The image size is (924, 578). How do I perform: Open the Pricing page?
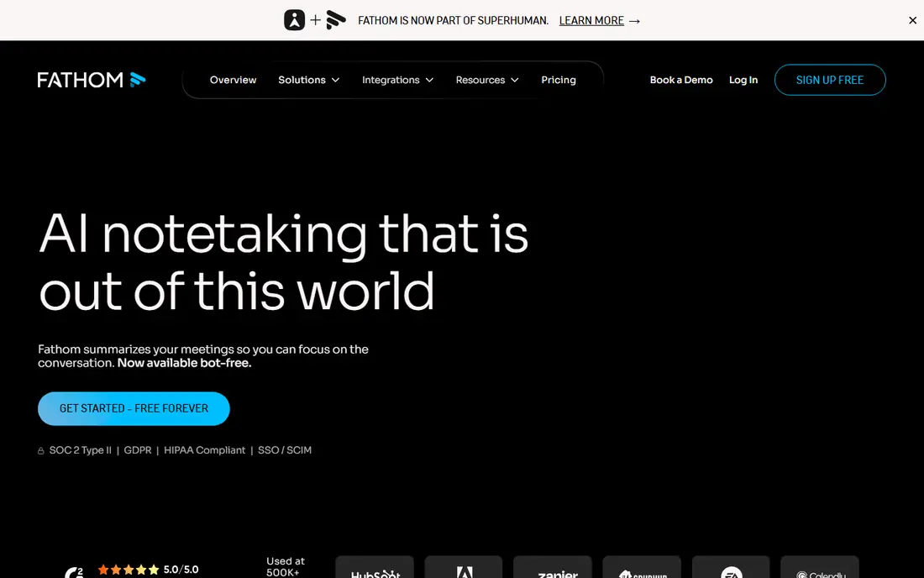click(x=558, y=80)
